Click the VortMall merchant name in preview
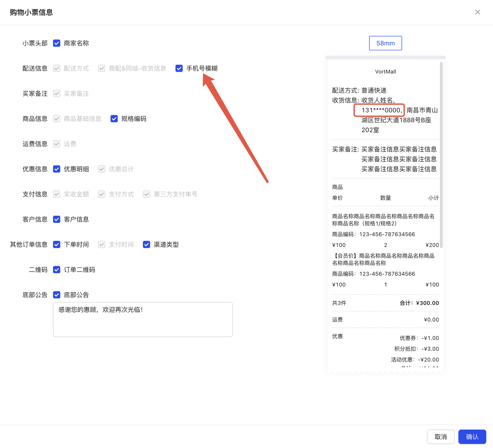This screenshot has width=493, height=448. [385, 72]
